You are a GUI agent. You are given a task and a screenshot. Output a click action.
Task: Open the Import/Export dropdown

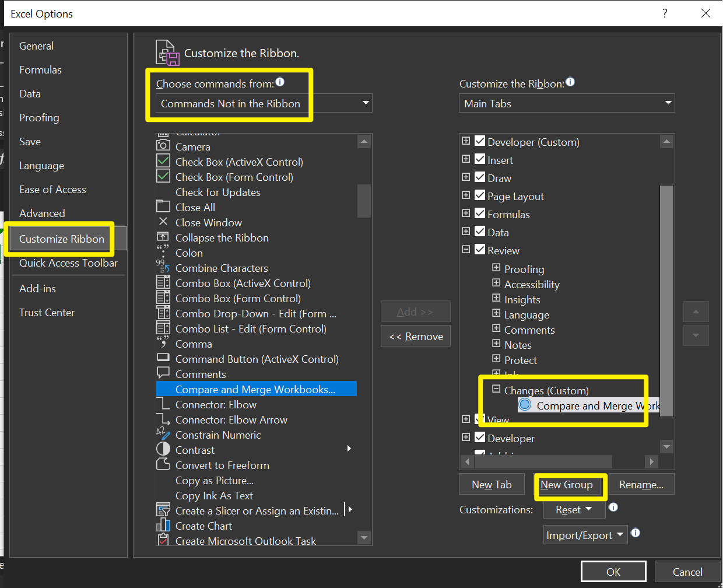click(585, 535)
